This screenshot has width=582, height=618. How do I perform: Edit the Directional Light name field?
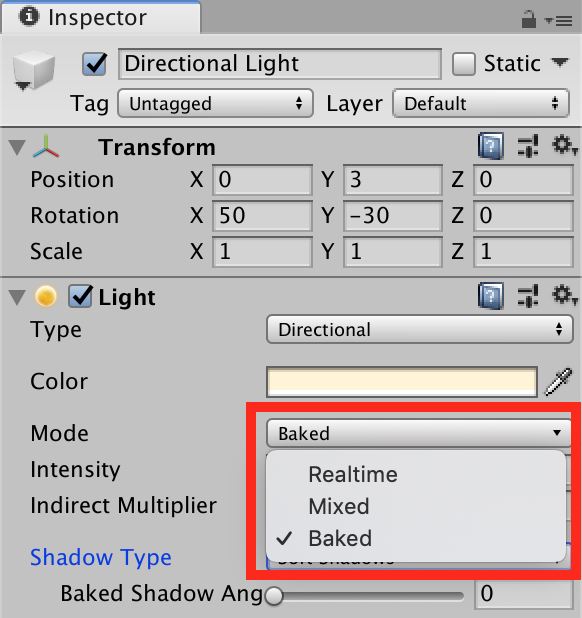280,64
